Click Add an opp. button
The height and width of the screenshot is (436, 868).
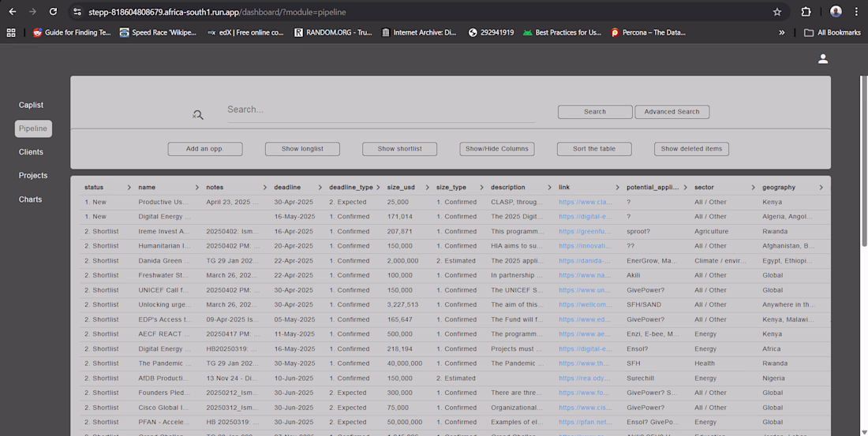point(205,149)
